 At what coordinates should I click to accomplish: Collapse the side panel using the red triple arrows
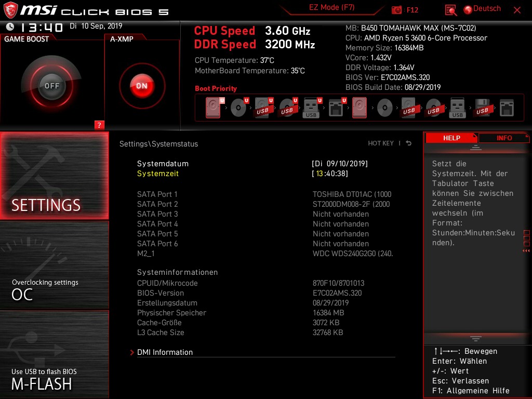click(526, 251)
